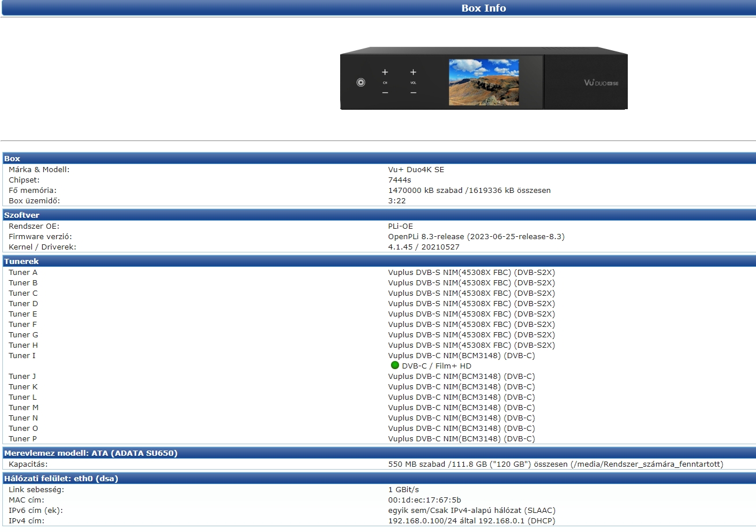Select the 3:22 uptime value
The height and width of the screenshot is (532, 756).
(397, 201)
